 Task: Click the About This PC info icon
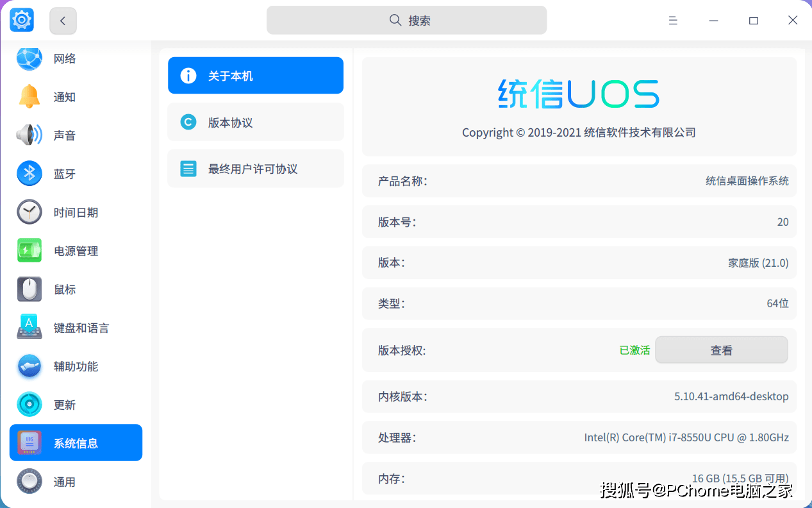coord(188,76)
